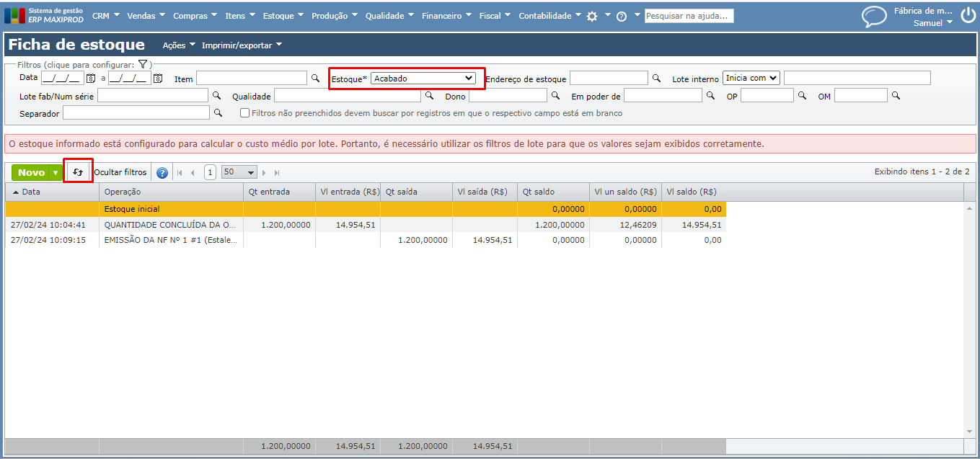Open the Estoque top menu
Viewport: 980px width, 459px height.
point(283,16)
